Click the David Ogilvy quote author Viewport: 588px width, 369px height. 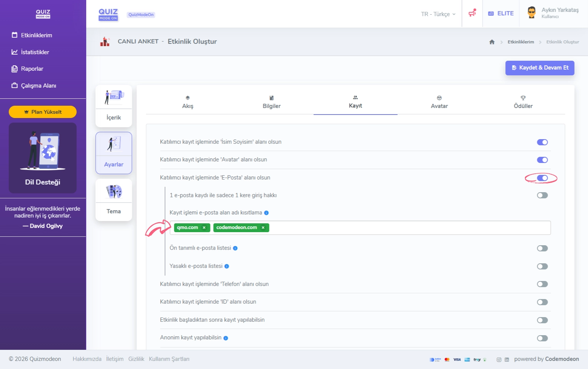point(43,226)
